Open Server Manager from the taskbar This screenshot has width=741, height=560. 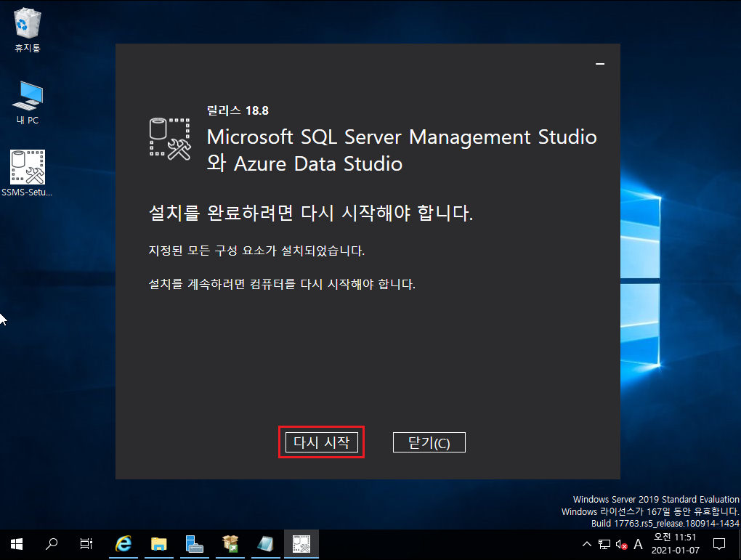point(194,545)
